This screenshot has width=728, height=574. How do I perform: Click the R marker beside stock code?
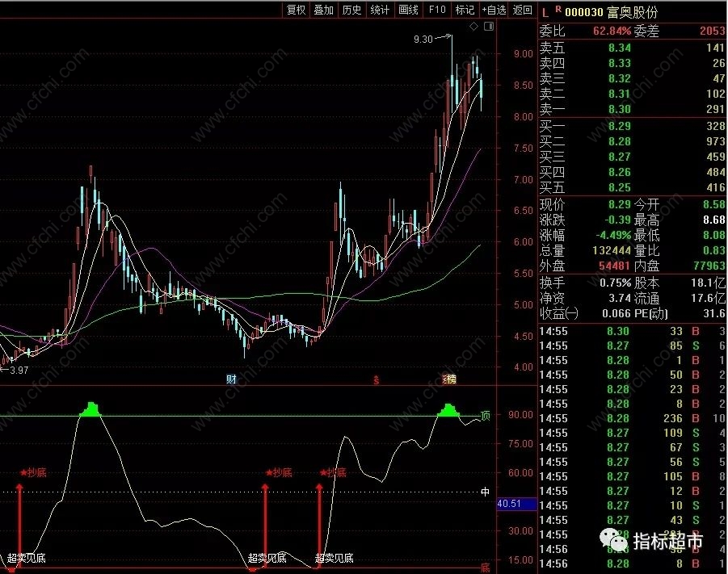click(x=558, y=9)
